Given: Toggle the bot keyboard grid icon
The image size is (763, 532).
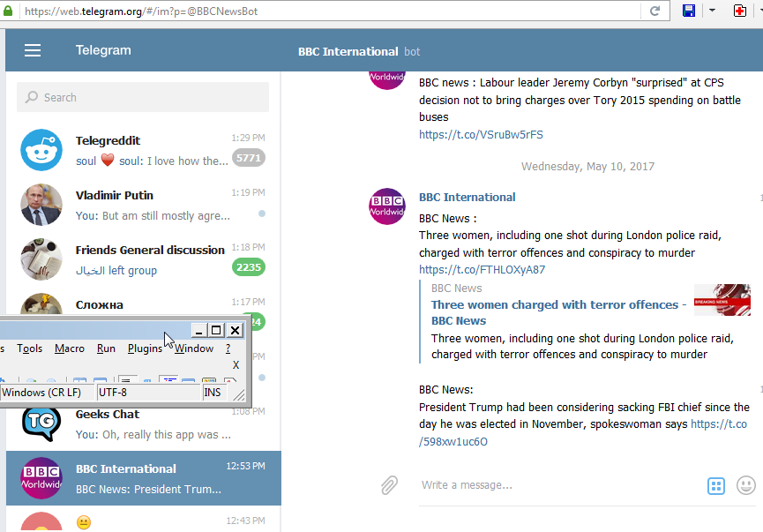Looking at the screenshot, I should click(x=715, y=486).
